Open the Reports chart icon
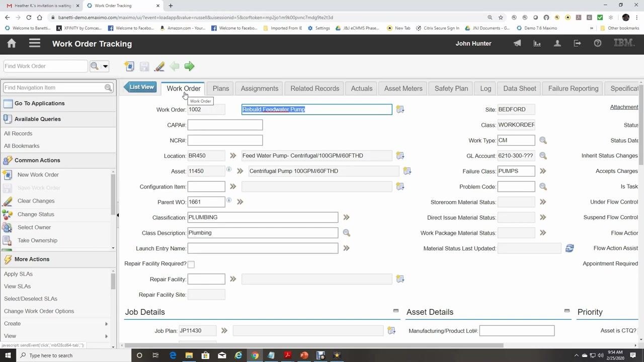644x362 pixels. point(537,44)
